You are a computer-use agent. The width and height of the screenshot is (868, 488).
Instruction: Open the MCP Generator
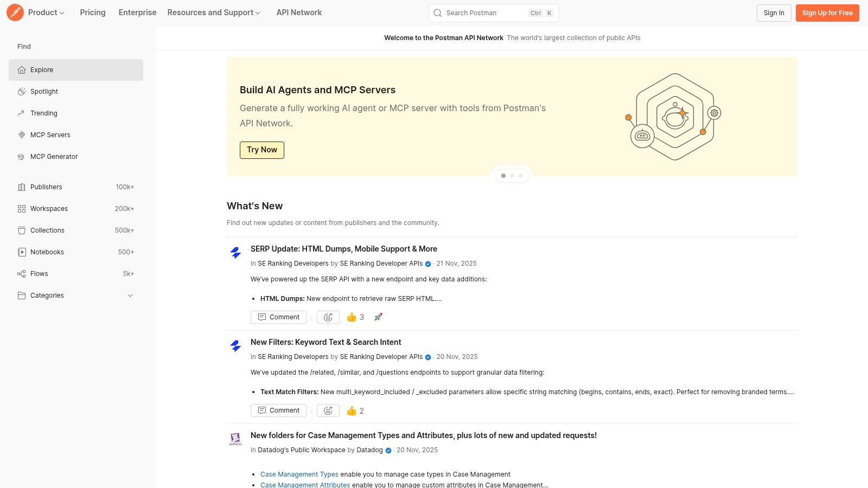click(54, 156)
